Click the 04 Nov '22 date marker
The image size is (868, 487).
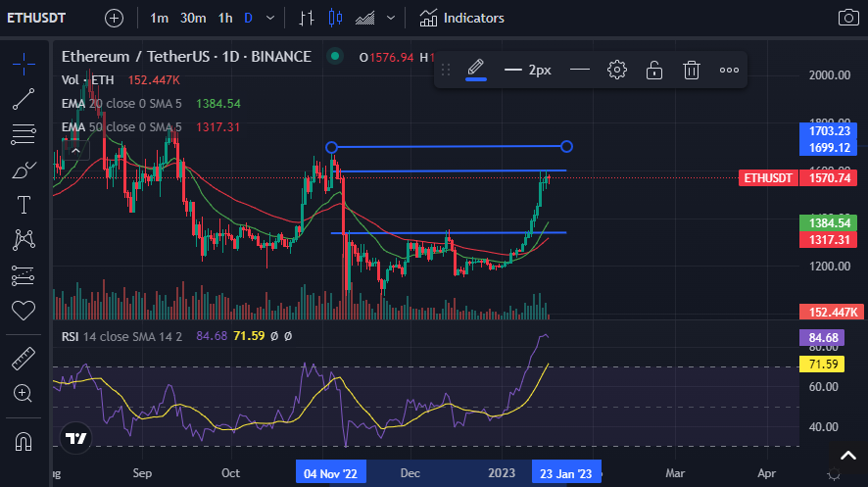(330, 473)
